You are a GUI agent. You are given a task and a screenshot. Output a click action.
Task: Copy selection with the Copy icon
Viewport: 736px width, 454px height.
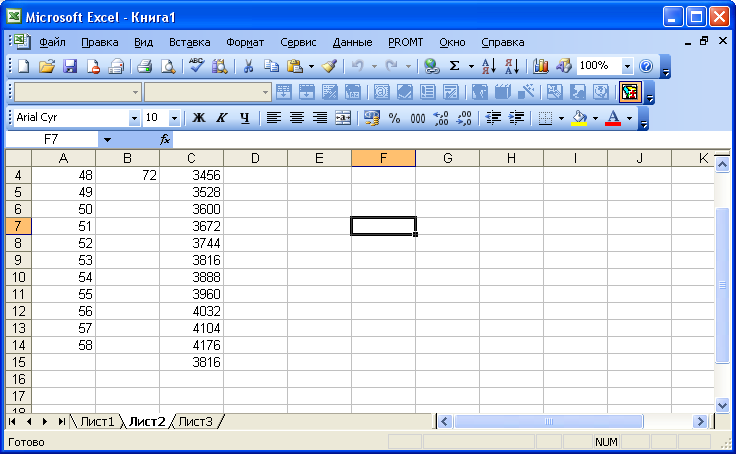(x=271, y=66)
